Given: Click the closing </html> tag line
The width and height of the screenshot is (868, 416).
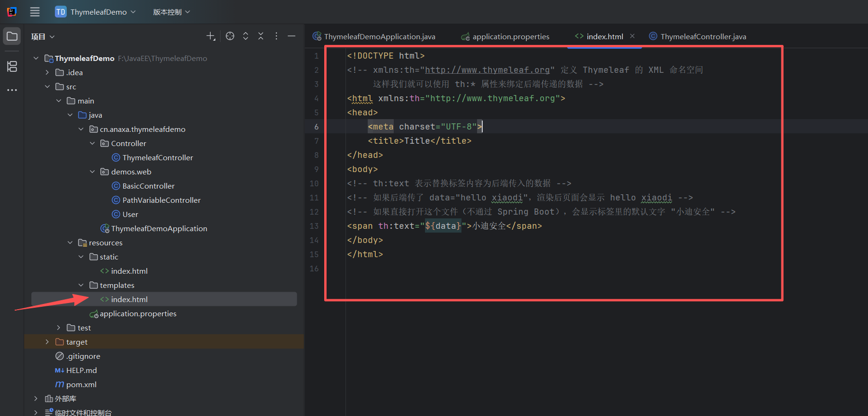Looking at the screenshot, I should pos(365,254).
